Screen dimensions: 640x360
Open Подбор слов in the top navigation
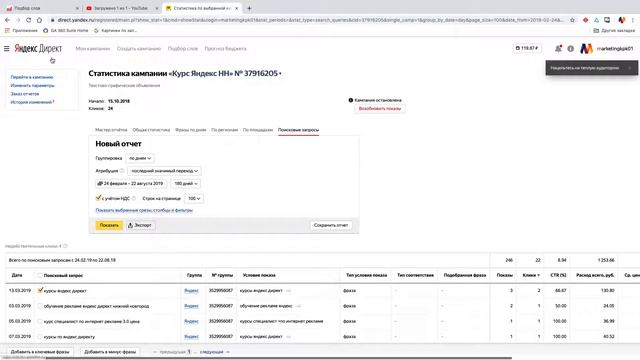[x=182, y=49]
